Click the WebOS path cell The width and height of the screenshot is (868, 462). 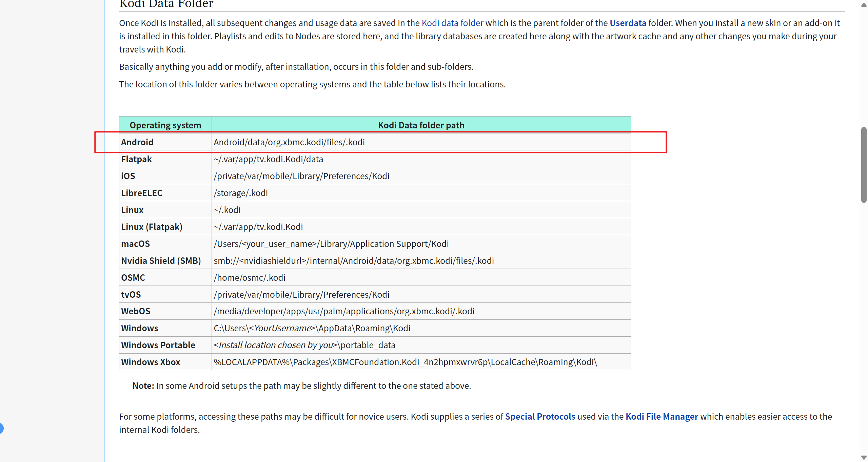point(344,311)
